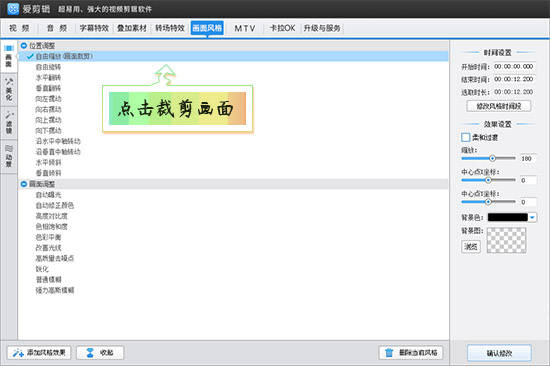Click the 爱剪辑 app logo icon

13,9
